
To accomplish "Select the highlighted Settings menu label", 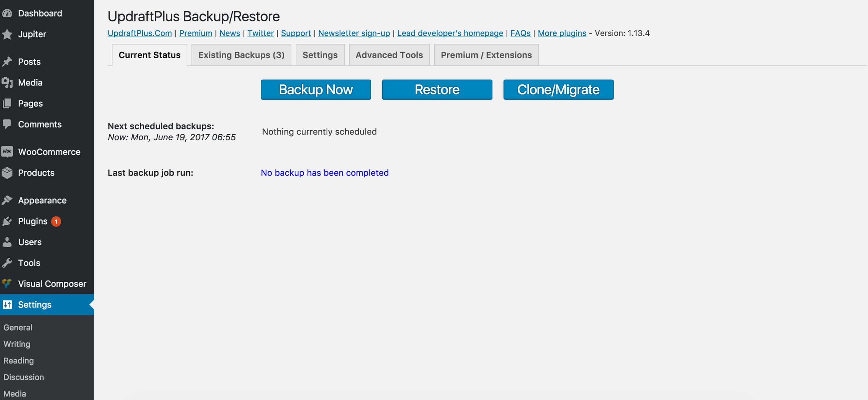I will [35, 305].
